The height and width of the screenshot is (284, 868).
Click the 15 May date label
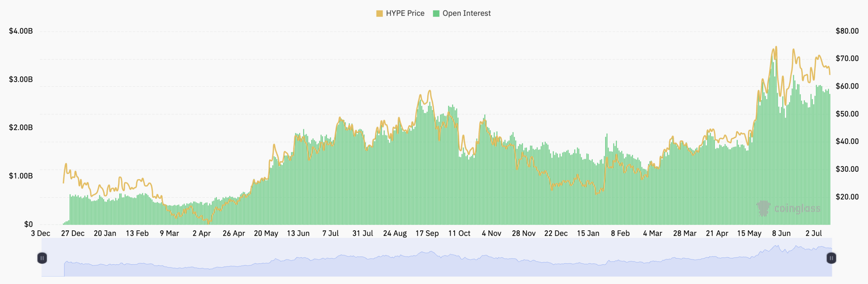coord(749,233)
